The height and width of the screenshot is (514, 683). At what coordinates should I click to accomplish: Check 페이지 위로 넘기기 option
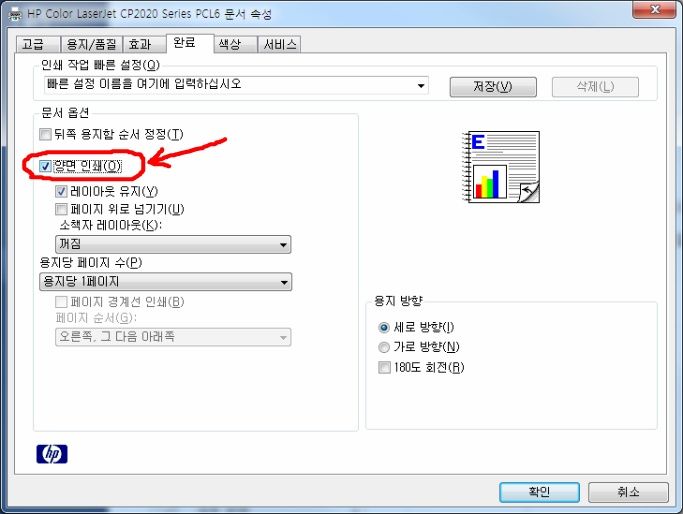pyautogui.click(x=61, y=209)
